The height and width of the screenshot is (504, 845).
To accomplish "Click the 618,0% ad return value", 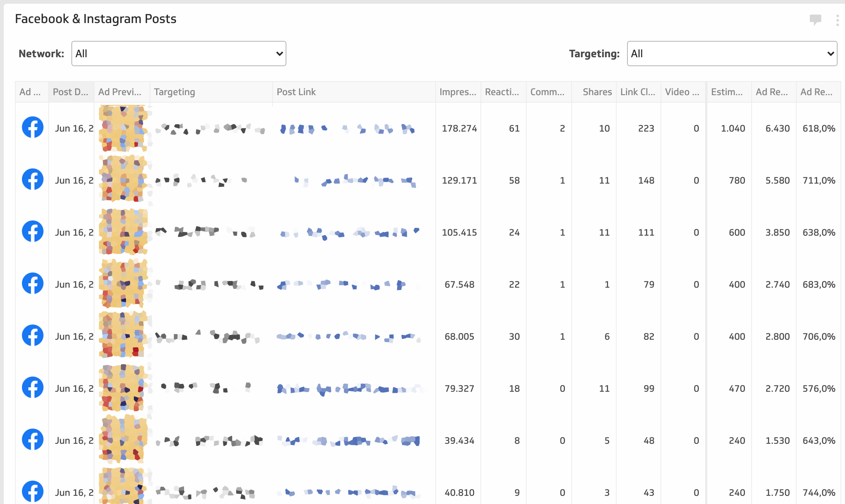I will pyautogui.click(x=819, y=129).
